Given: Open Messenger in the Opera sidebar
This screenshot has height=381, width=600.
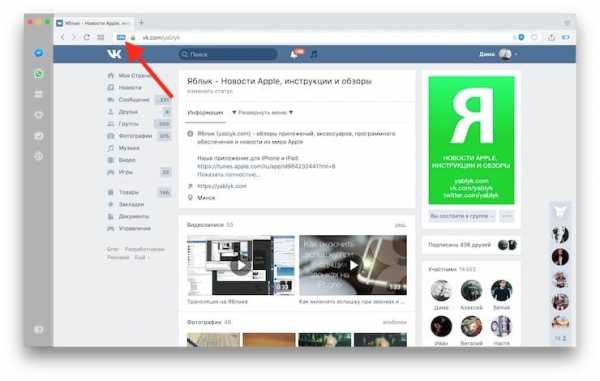Looking at the screenshot, I should pos(39,53).
